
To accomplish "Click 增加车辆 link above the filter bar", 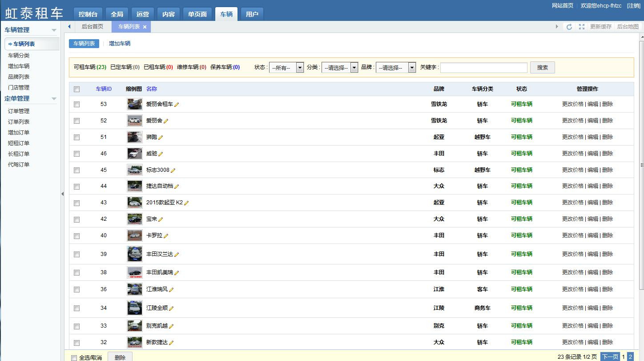I will click(x=120, y=44).
